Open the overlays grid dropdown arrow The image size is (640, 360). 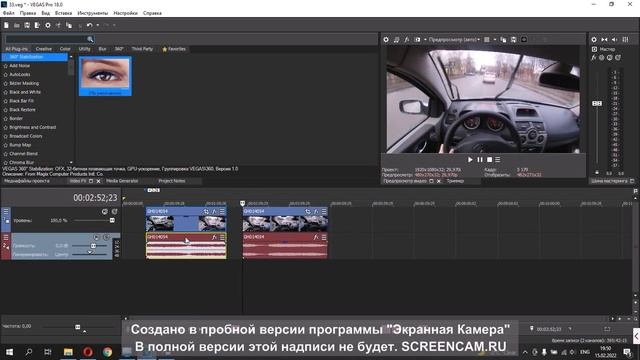[x=495, y=40]
